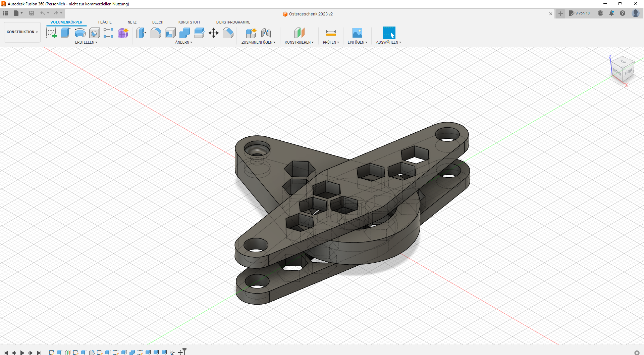Undo the last action
Image resolution: width=644 pixels, height=355 pixels.
coord(42,13)
